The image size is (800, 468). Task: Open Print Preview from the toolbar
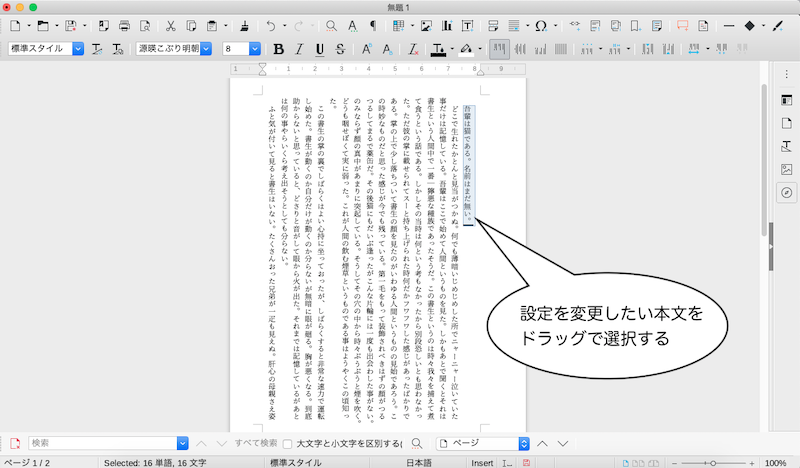pyautogui.click(x=145, y=26)
